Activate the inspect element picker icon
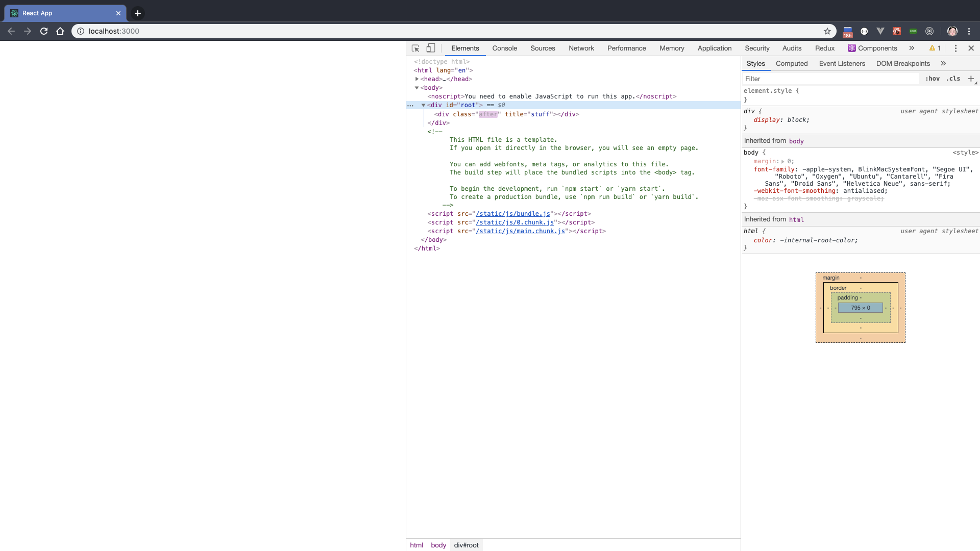The width and height of the screenshot is (980, 551). tap(415, 48)
